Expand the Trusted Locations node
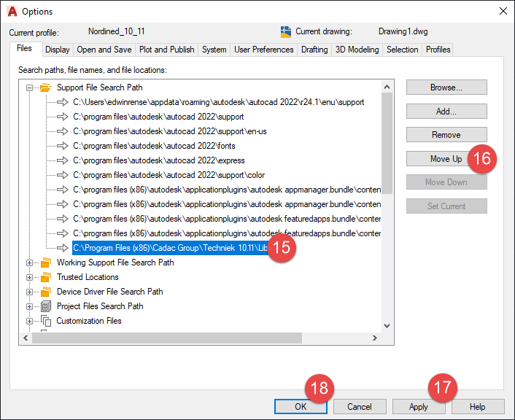The height and width of the screenshot is (420, 515). coord(29,277)
